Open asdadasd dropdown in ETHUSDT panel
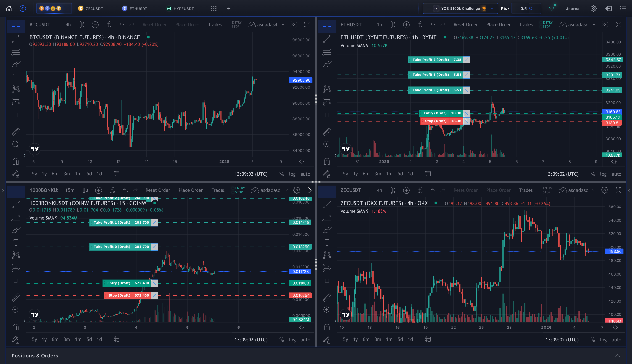Image resolution: width=632 pixels, height=364 pixels. point(577,25)
